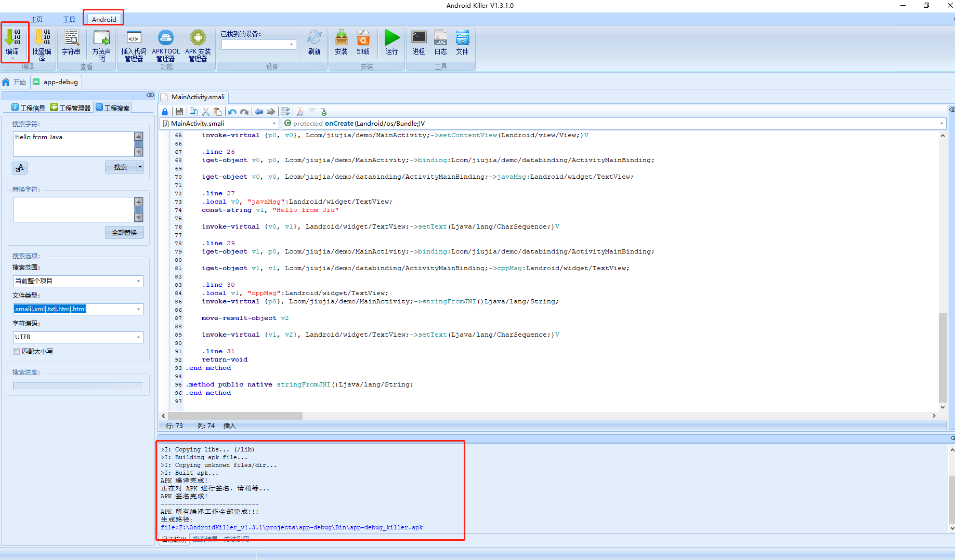
Task: Open the 文件 file tool
Action: 462,42
